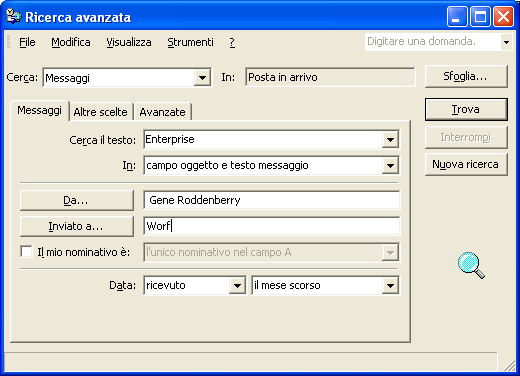Minimize the Ricerca avanzata window
Screen dimensions: 520x376
click(457, 16)
